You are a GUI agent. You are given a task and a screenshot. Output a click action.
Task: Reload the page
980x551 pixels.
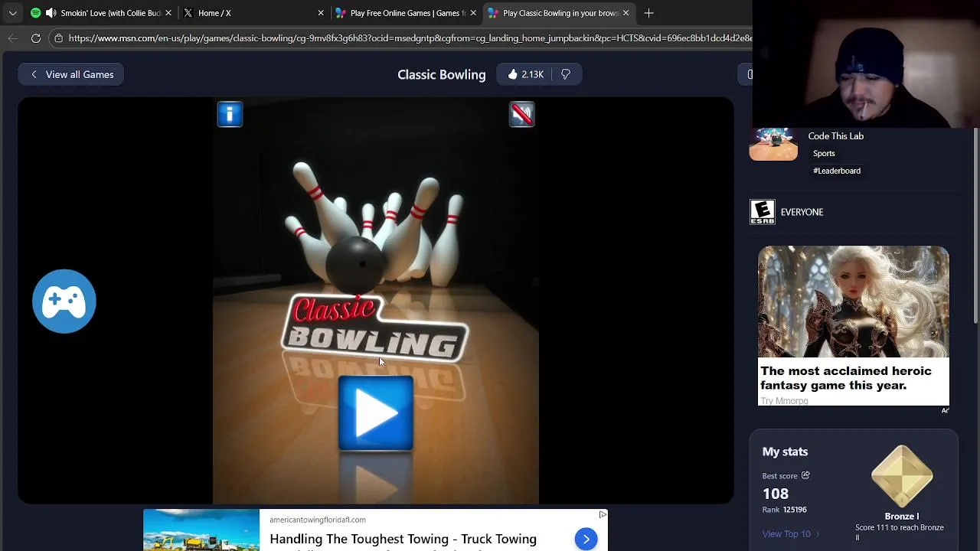point(36,38)
